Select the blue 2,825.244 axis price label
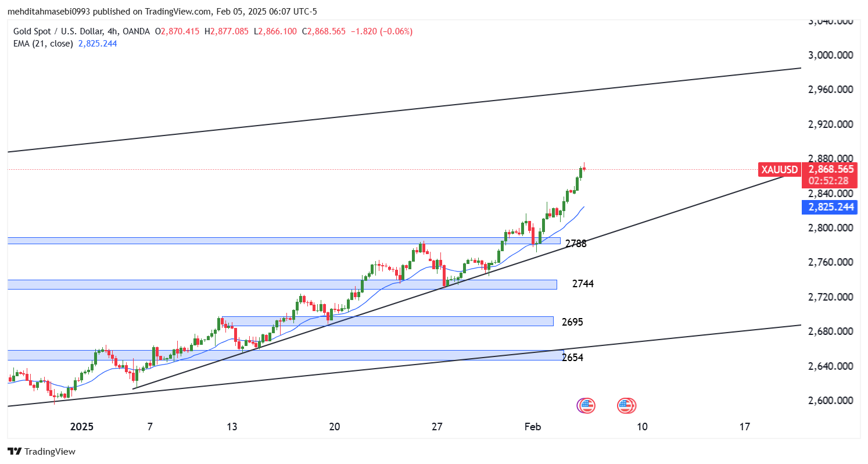 coord(831,207)
